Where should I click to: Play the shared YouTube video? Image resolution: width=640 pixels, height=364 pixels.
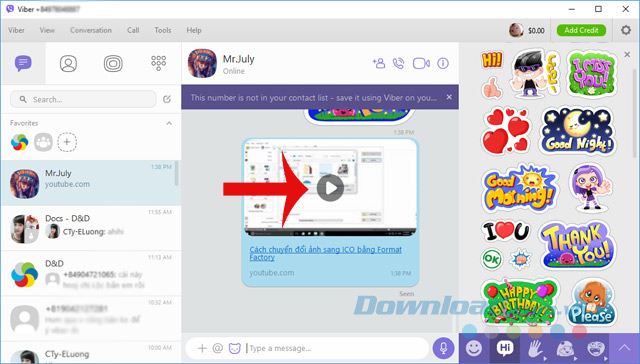pos(330,188)
